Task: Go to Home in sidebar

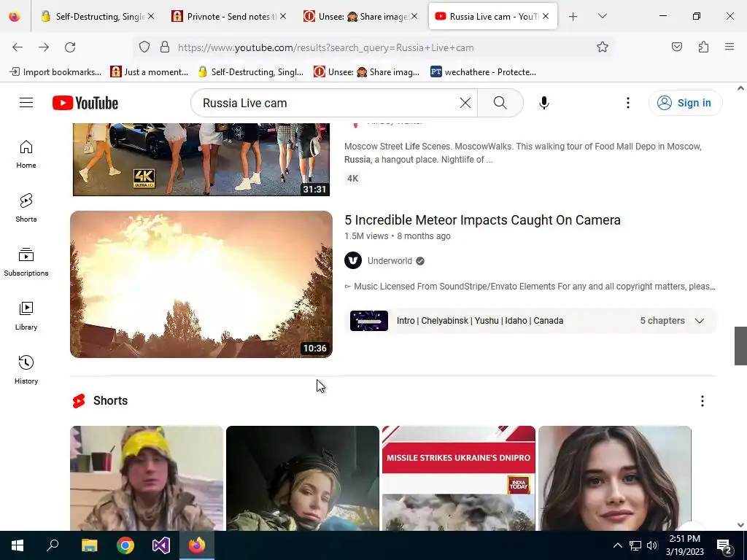Action: 26,155
